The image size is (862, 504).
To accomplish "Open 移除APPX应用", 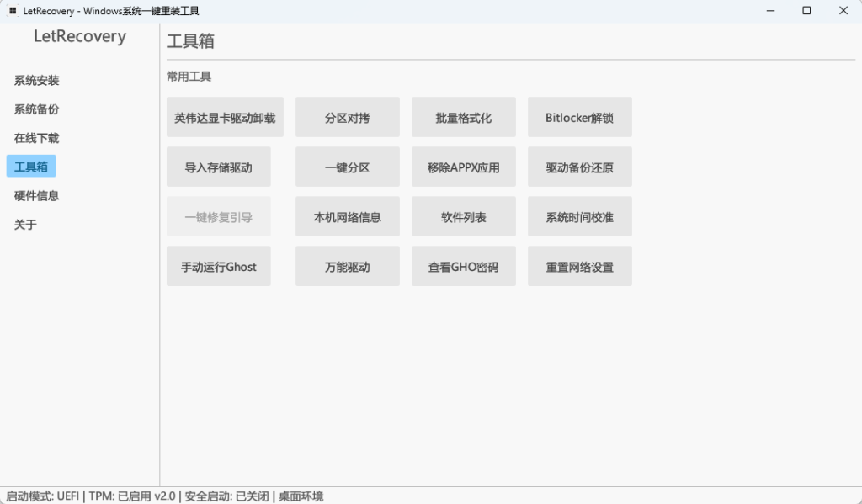I will point(463,167).
